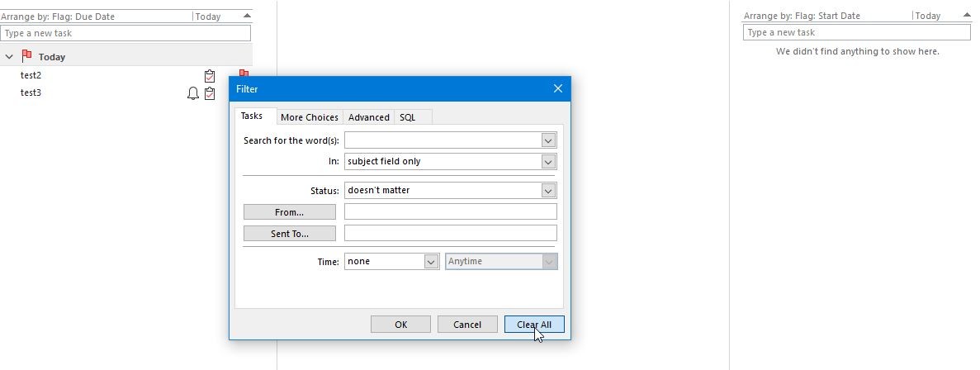Switch to the SQL tab
The image size is (980, 370).
point(408,117)
